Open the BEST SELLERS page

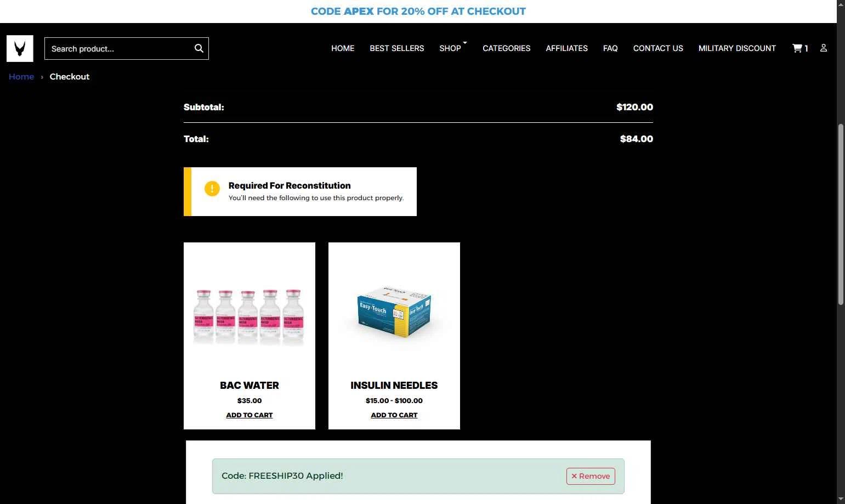tap(396, 48)
